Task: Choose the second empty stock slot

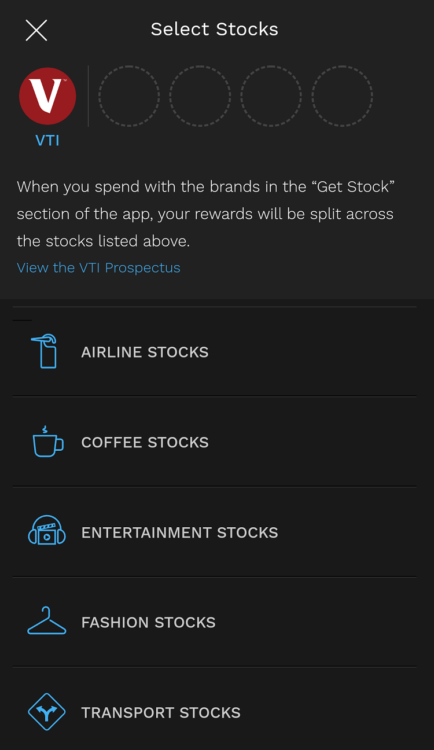Action: point(200,96)
